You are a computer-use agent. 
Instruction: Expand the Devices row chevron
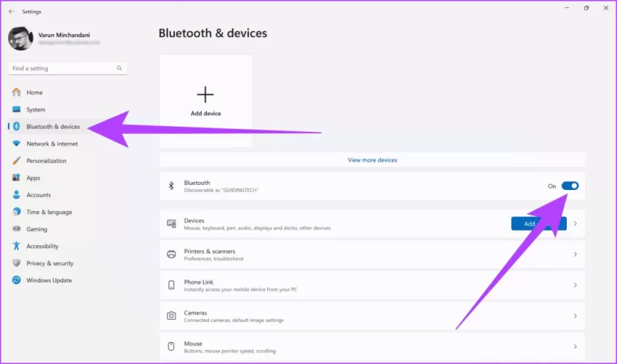pos(575,224)
